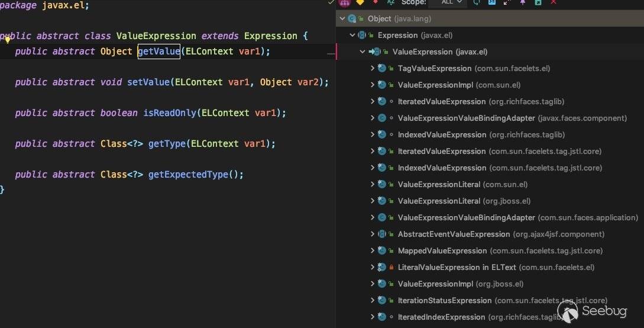
Task: Collapse the ValueExpression (javax.el) node
Action: [x=363, y=52]
